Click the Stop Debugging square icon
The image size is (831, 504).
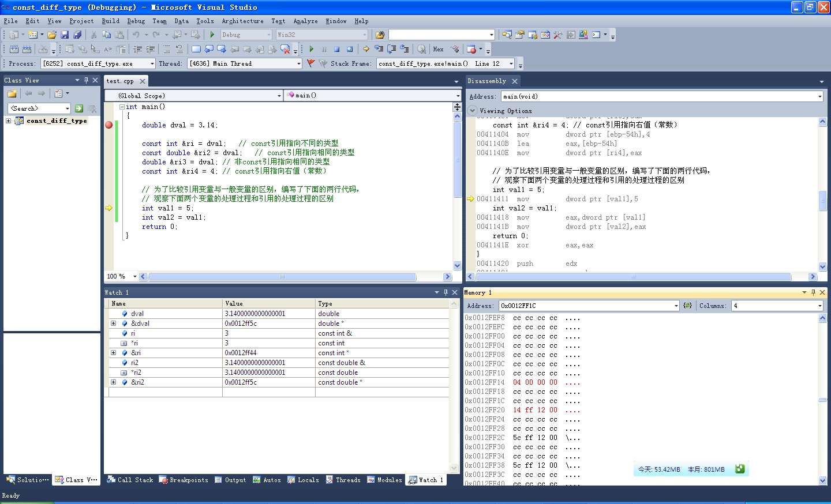(337, 49)
